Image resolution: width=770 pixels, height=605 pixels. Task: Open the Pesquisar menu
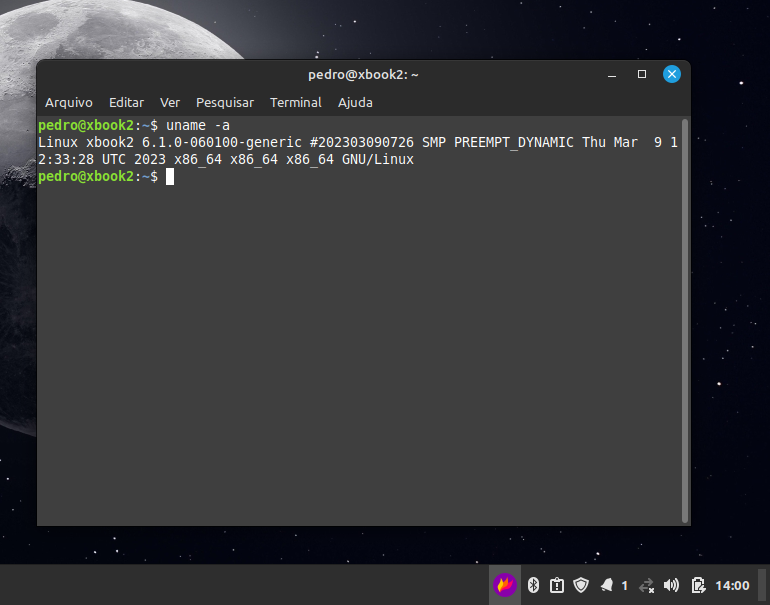(225, 103)
